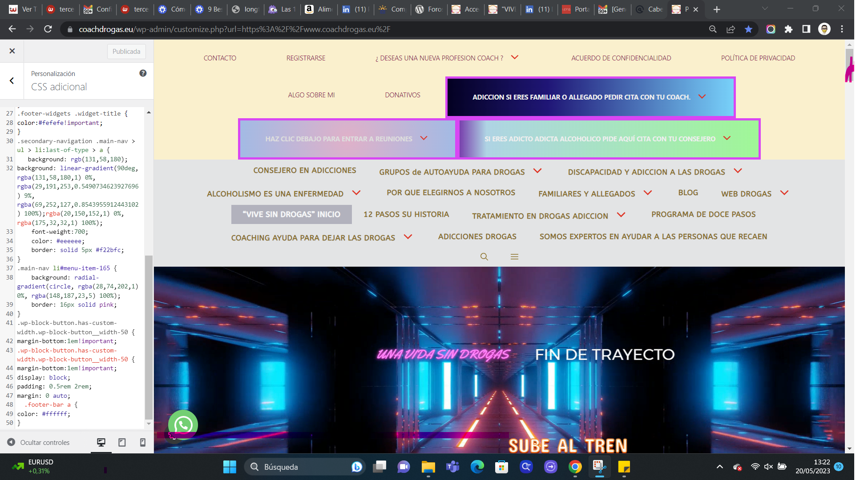868x480 pixels.
Task: Open the site search magnifier icon
Action: (x=484, y=256)
